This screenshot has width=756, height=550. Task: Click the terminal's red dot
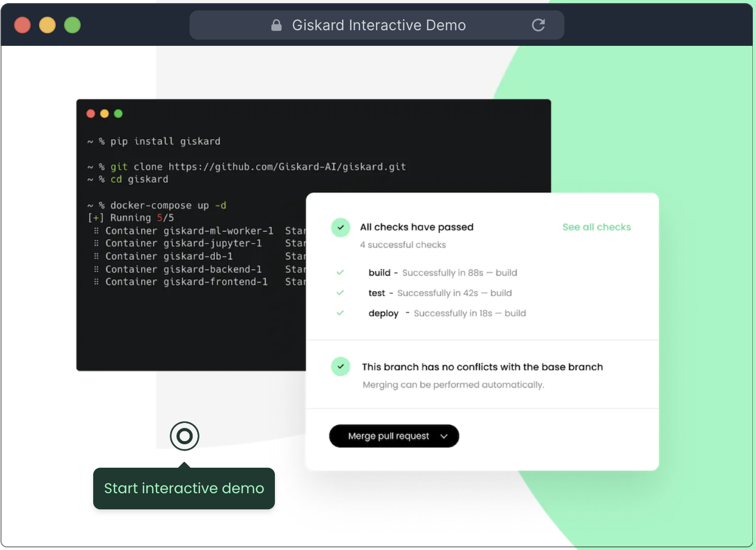pos(91,114)
